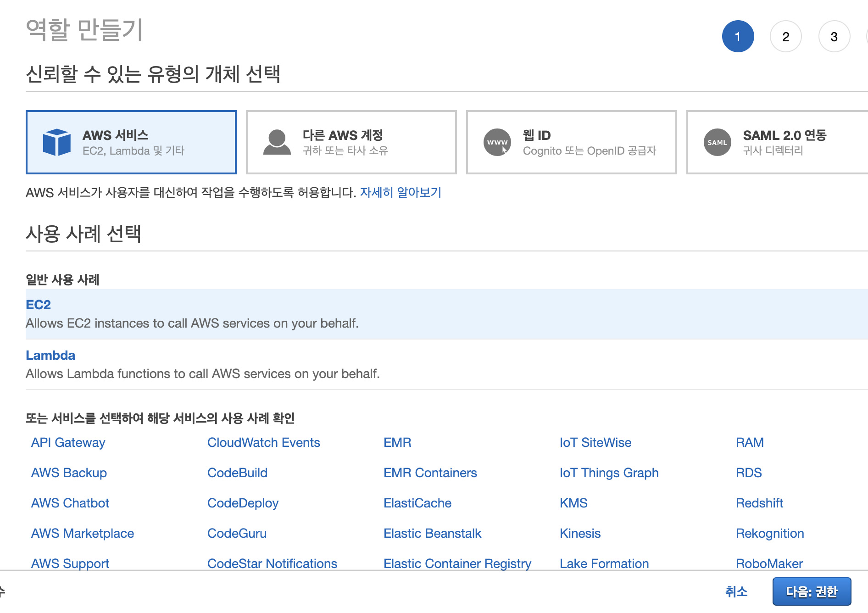Select the KMS service
Viewport: 868px width, 613px height.
pyautogui.click(x=573, y=503)
